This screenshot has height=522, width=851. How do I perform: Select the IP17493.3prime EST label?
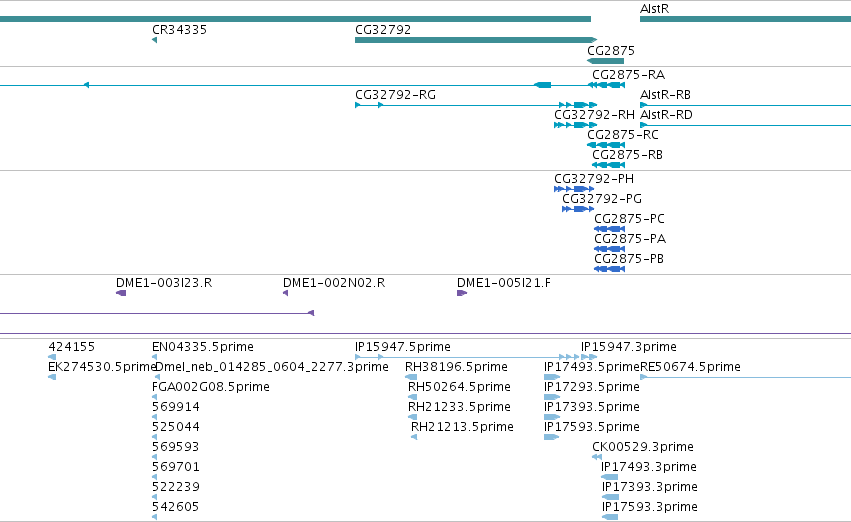point(649,468)
